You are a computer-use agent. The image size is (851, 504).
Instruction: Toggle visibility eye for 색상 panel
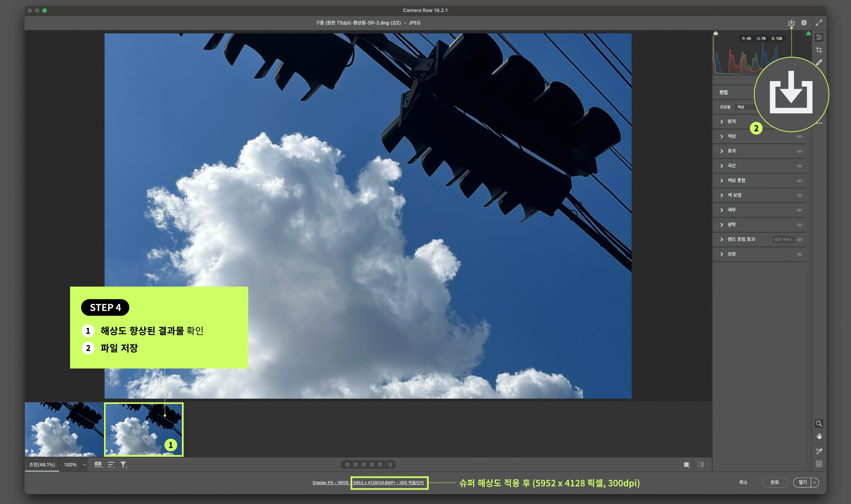(x=799, y=137)
